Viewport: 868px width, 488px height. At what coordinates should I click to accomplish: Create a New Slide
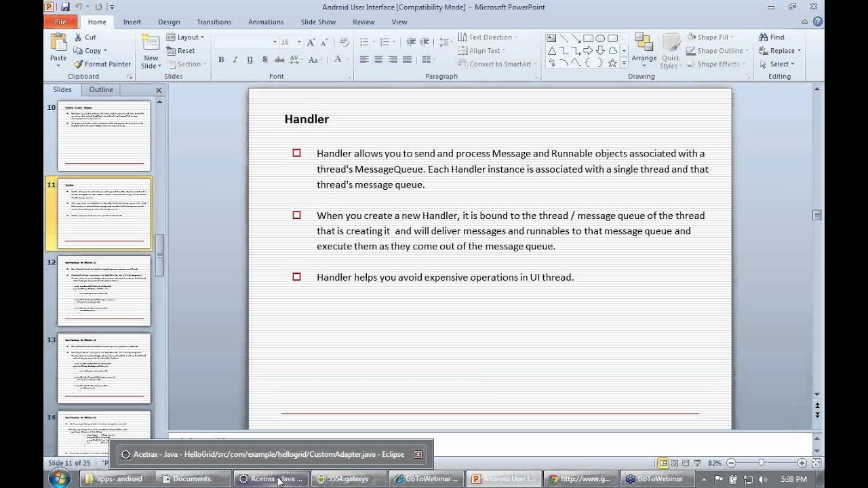[x=151, y=50]
